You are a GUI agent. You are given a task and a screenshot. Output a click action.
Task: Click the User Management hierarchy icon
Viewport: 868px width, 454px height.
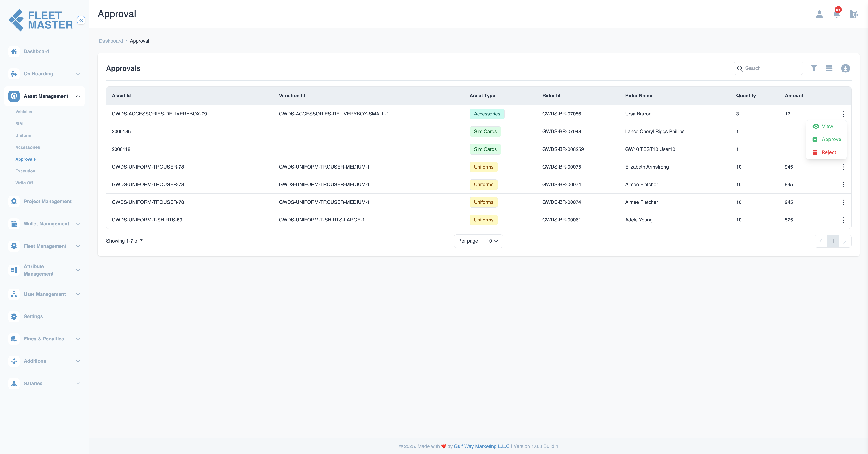pos(14,294)
